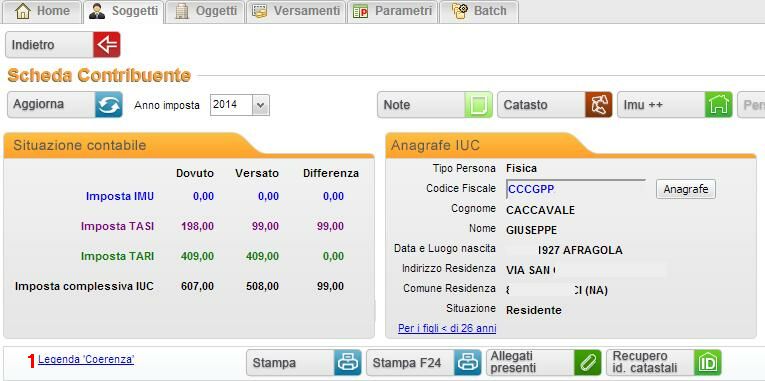This screenshot has height=381, width=765.
Task: Click the Situazione value Residente
Action: coord(534,310)
